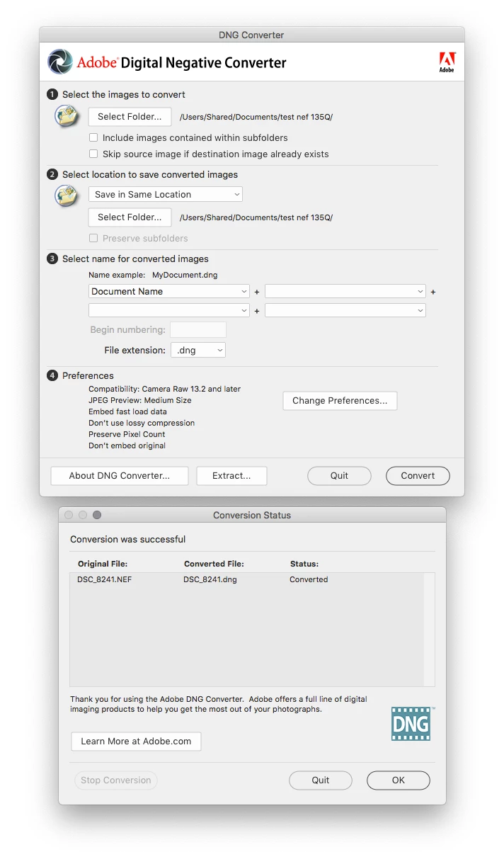Viewport: 504px width, 852px height.
Task: Click Quit in Conversion Status window
Action: [321, 780]
